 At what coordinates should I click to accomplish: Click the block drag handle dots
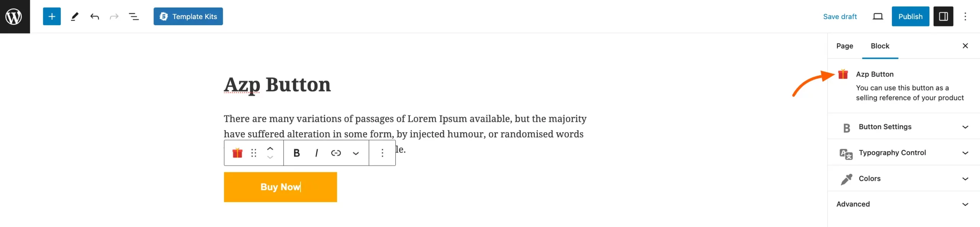(253, 153)
